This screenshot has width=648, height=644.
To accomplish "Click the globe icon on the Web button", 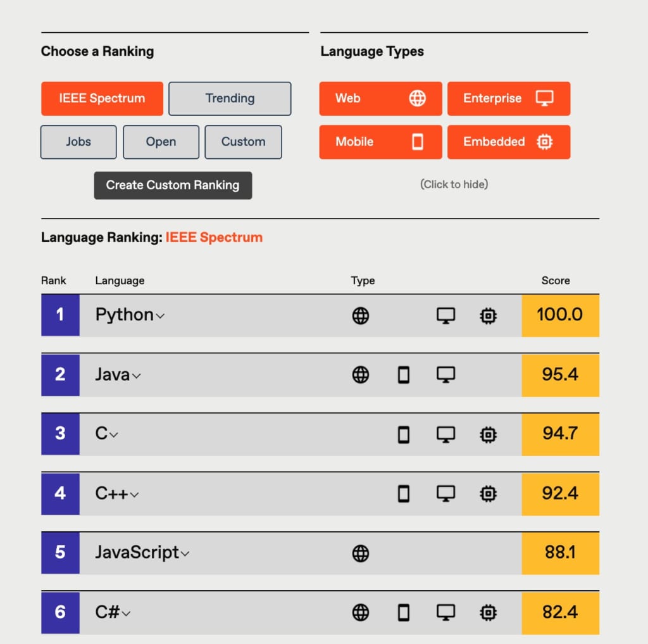I will tap(418, 98).
